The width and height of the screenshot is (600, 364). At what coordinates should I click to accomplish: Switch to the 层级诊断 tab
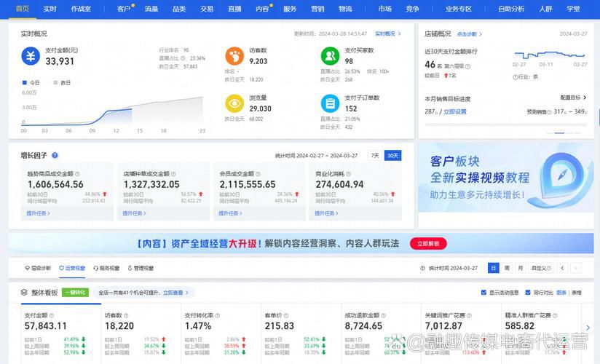38,269
